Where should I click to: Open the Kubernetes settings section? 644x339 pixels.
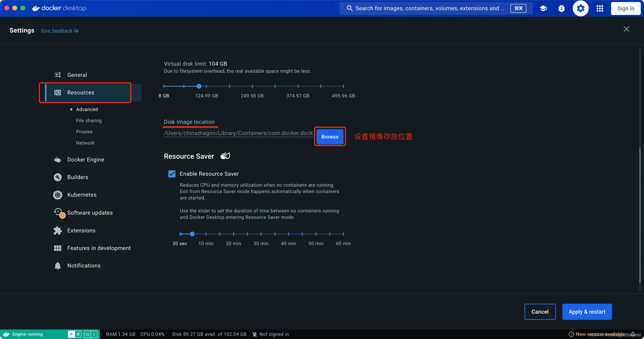coord(82,195)
